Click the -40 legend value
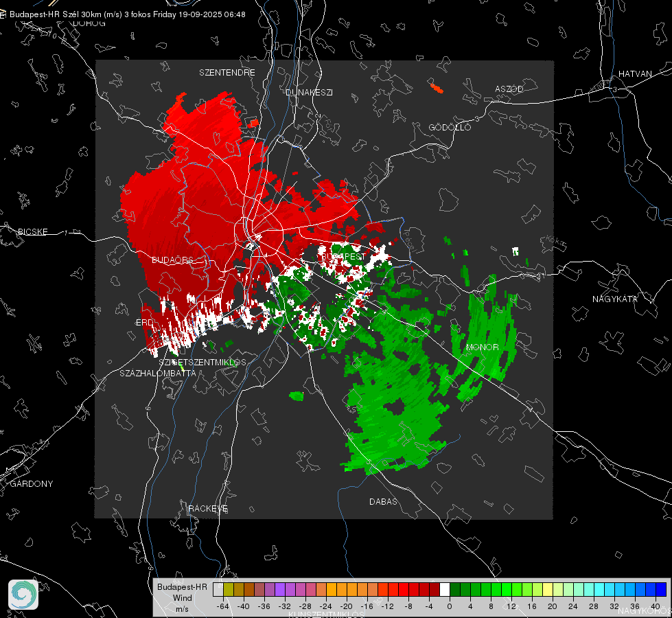 tap(244, 606)
